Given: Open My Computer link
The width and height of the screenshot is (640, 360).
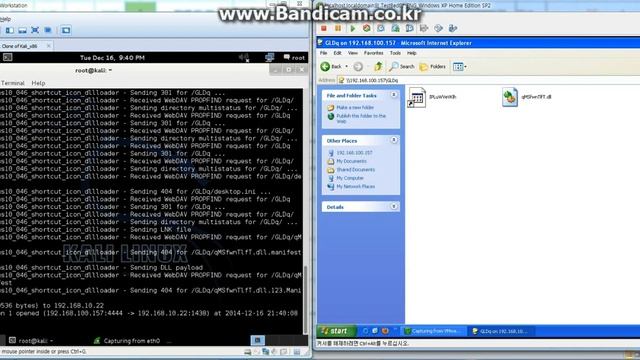Looking at the screenshot, I should [x=350, y=178].
